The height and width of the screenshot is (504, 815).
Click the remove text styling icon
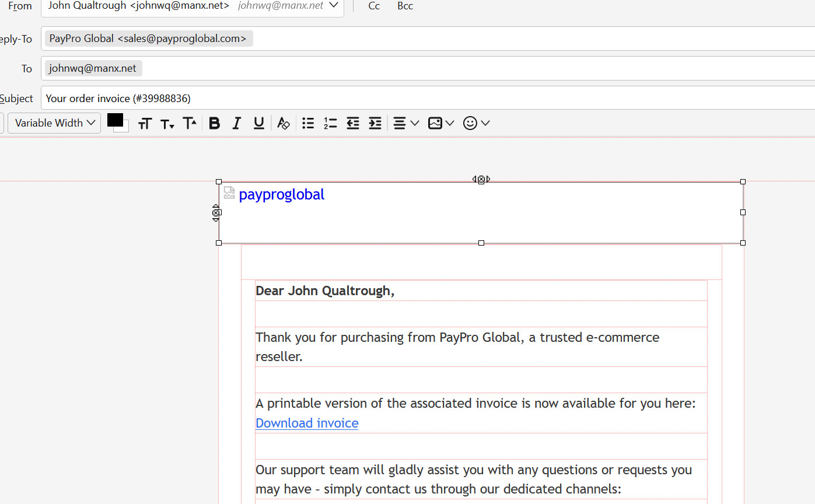tap(284, 123)
